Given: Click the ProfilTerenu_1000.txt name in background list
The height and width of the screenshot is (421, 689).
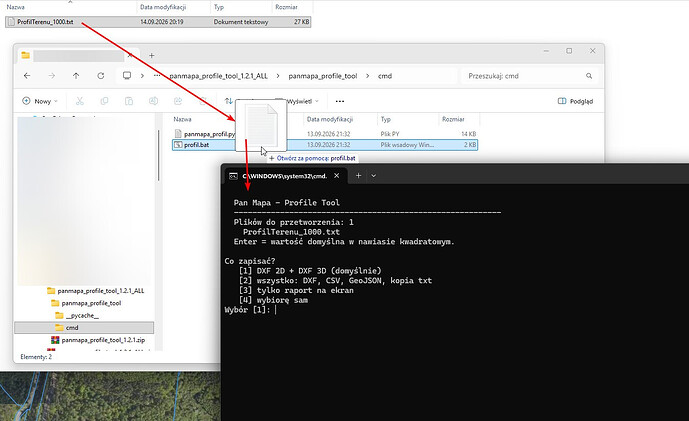Looking at the screenshot, I should [45, 22].
